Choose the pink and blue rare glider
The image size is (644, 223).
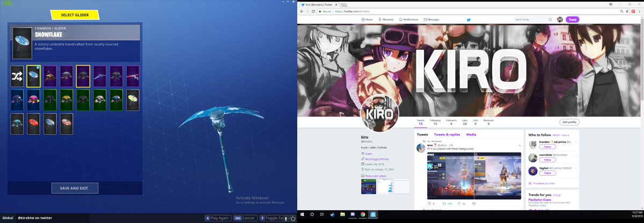click(x=34, y=99)
